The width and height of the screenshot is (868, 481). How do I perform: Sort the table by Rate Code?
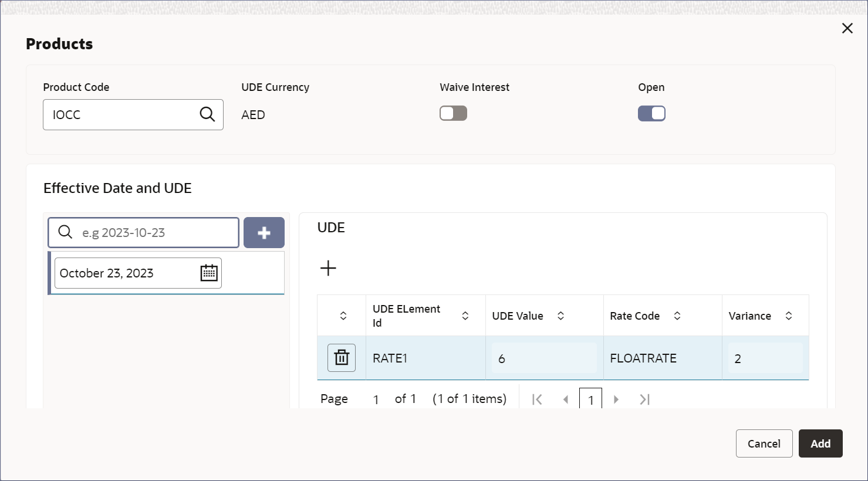click(677, 316)
